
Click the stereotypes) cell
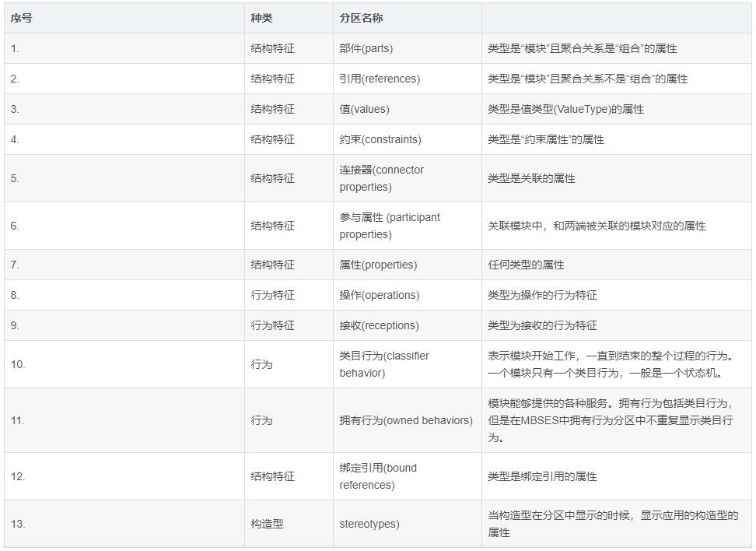[408, 524]
